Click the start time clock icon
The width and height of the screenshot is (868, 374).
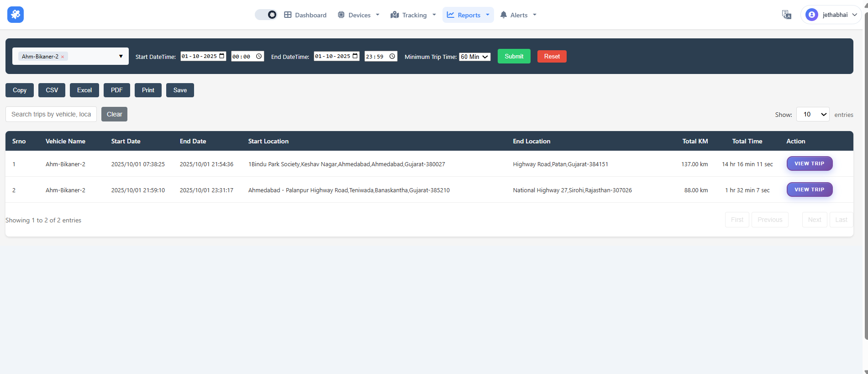(x=259, y=56)
